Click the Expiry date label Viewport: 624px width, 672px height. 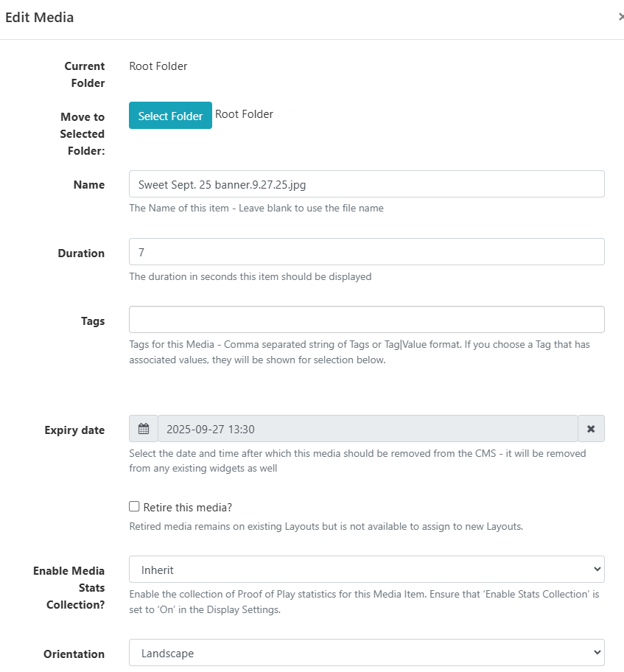pyautogui.click(x=74, y=430)
